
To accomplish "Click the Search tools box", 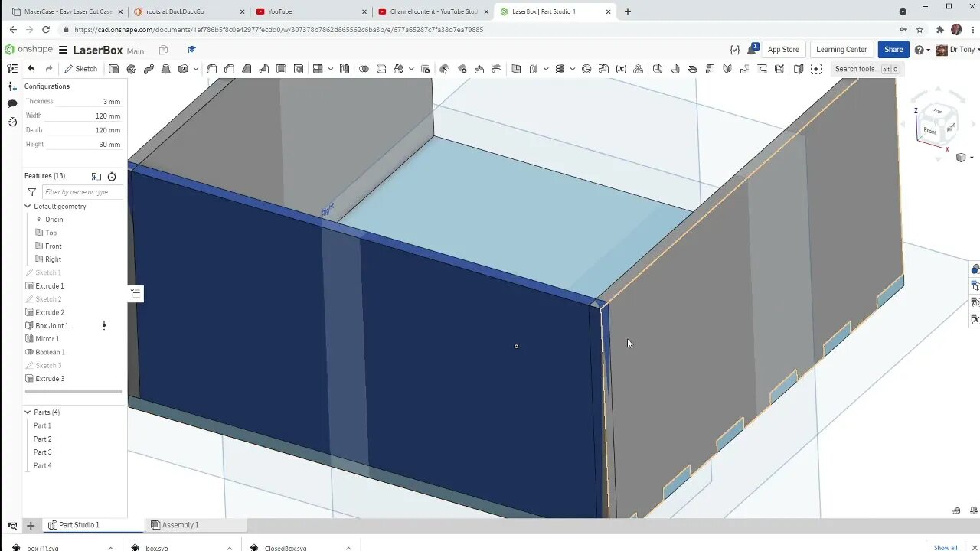I will pyautogui.click(x=867, y=69).
